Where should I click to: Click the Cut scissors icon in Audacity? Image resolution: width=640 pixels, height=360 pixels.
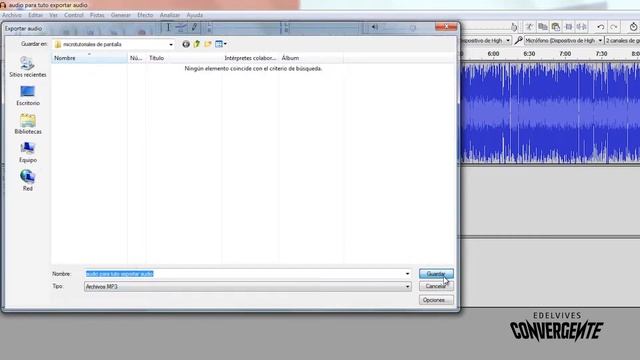pos(529,27)
